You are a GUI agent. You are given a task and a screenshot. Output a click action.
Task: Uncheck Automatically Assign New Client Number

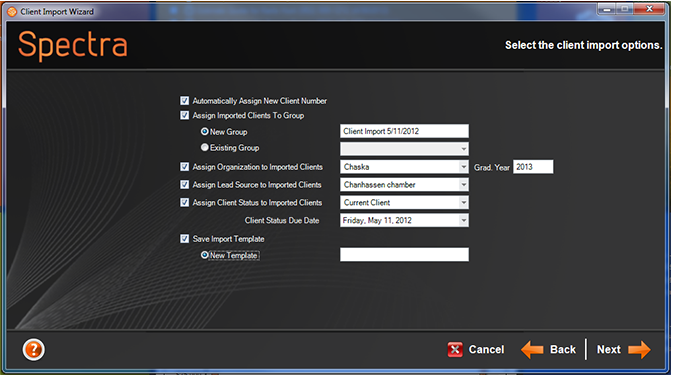tap(185, 101)
